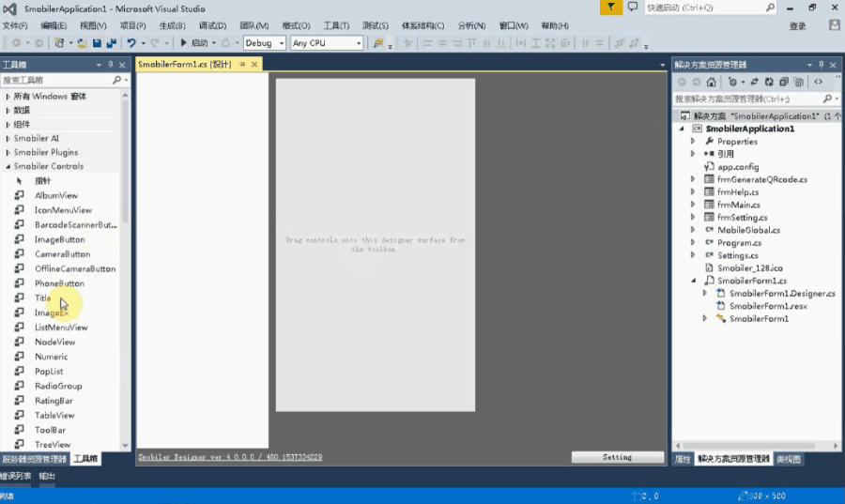
Task: Click the View Code icon in Solution Explorer
Action: click(818, 82)
